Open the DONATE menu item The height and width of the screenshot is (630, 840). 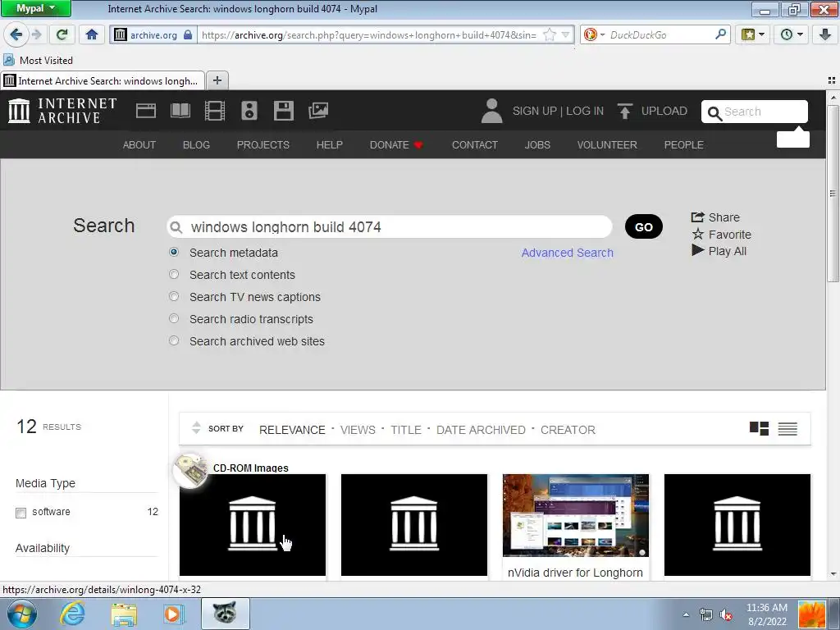(x=396, y=144)
